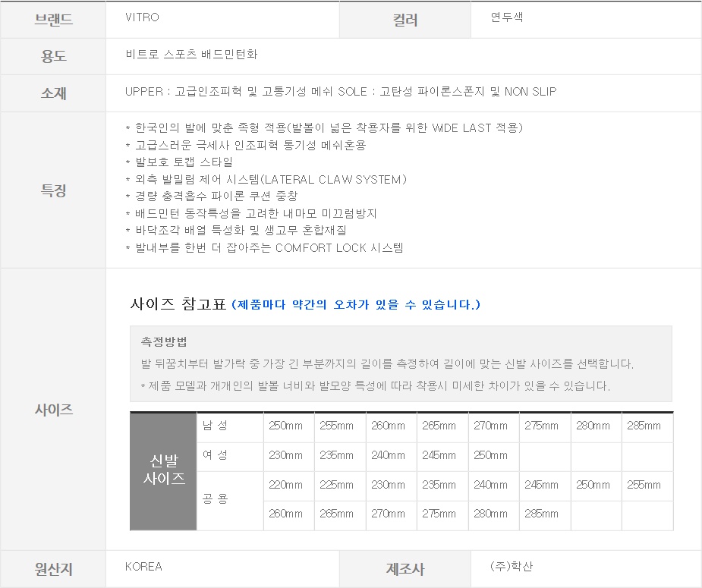Select the 여 성 row label
702x588 pixels.
[x=215, y=455]
